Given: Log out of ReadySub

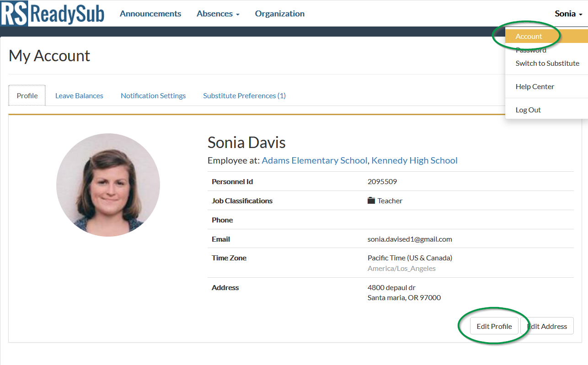Looking at the screenshot, I should 528,110.
